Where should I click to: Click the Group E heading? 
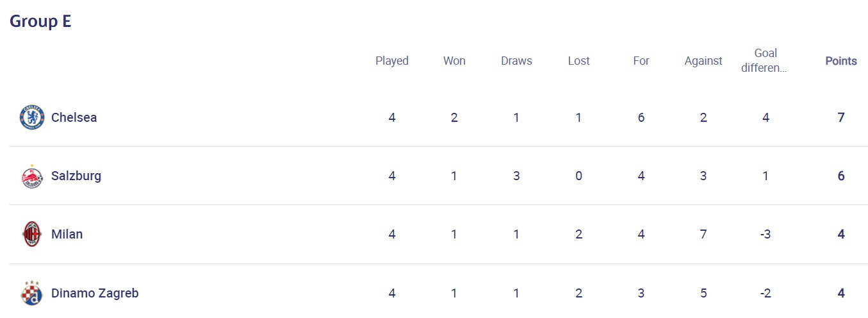coord(40,21)
